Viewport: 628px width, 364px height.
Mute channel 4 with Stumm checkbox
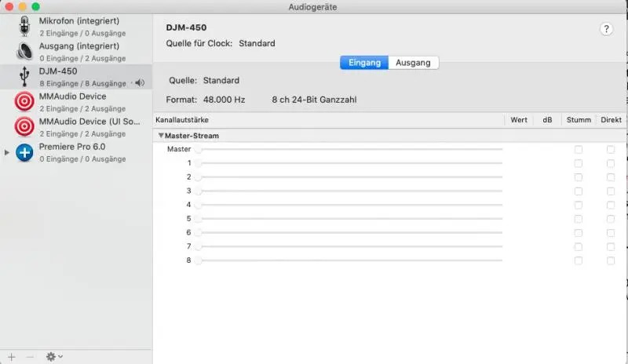coord(579,205)
